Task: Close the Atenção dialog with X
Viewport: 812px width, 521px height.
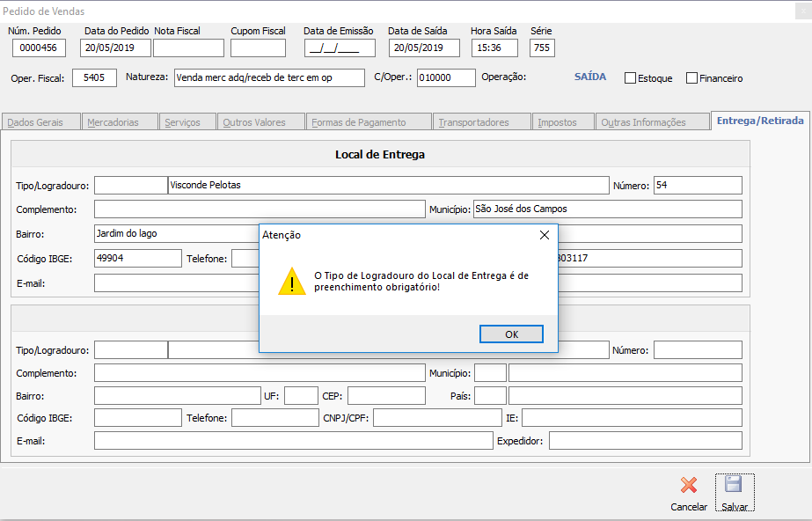Action: pos(545,235)
